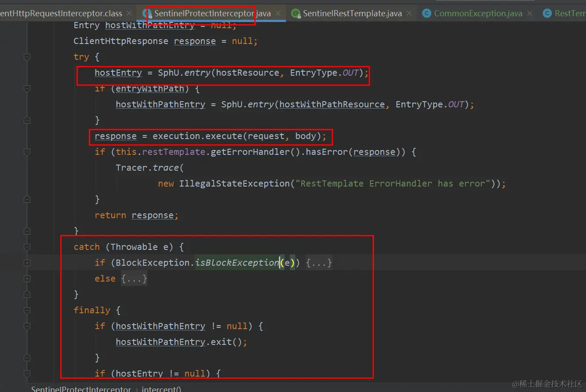Collapse the hostEntry != null if block
Viewport: 586px width, 392px height.
point(27,374)
